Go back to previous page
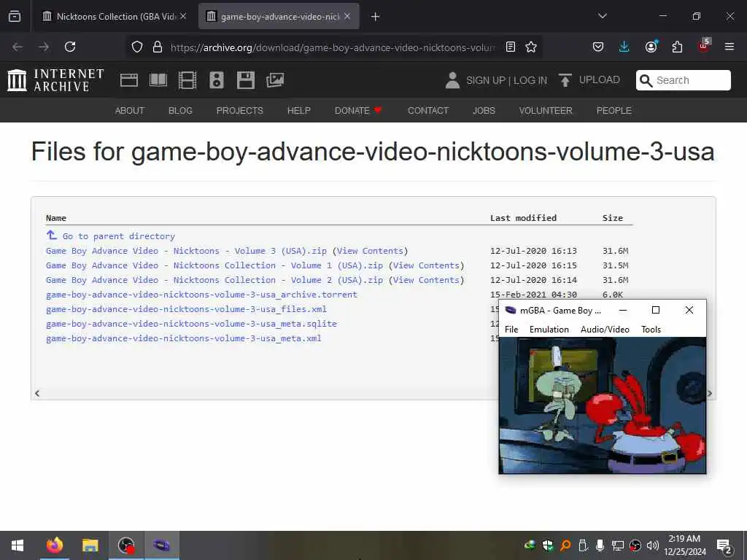Viewport: 747px width, 560px height. 18,47
